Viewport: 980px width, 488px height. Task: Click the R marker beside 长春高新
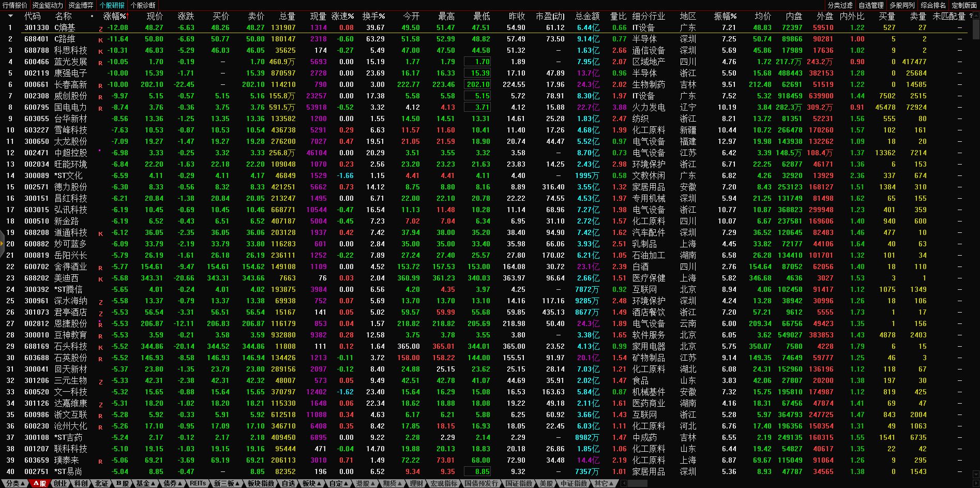click(x=100, y=85)
